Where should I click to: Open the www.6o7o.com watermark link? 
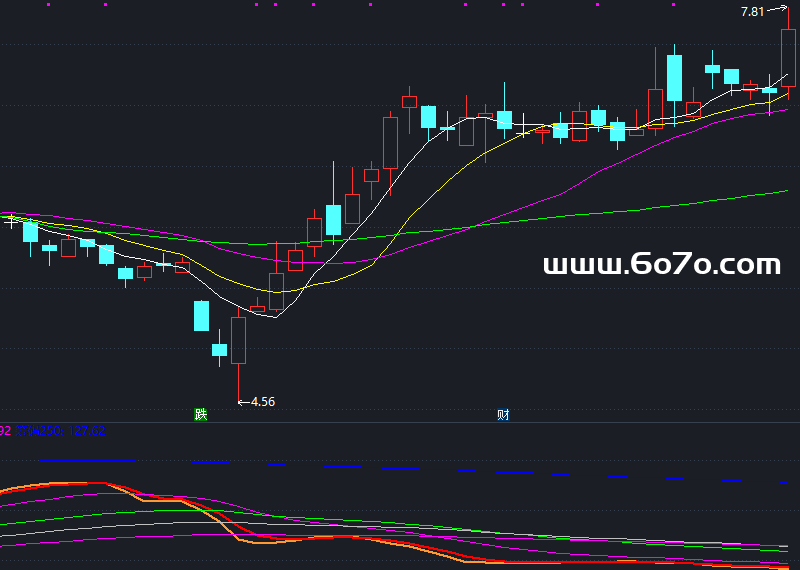[661, 265]
